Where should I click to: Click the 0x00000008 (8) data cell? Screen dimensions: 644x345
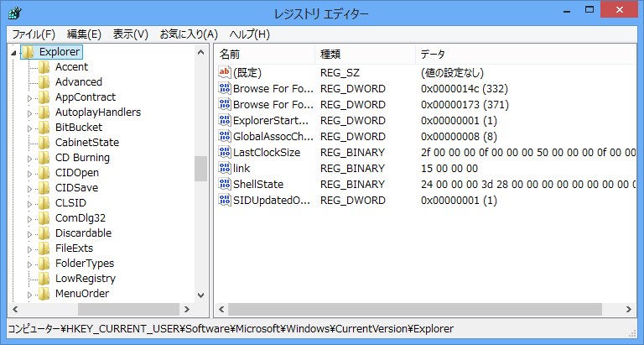tap(459, 137)
